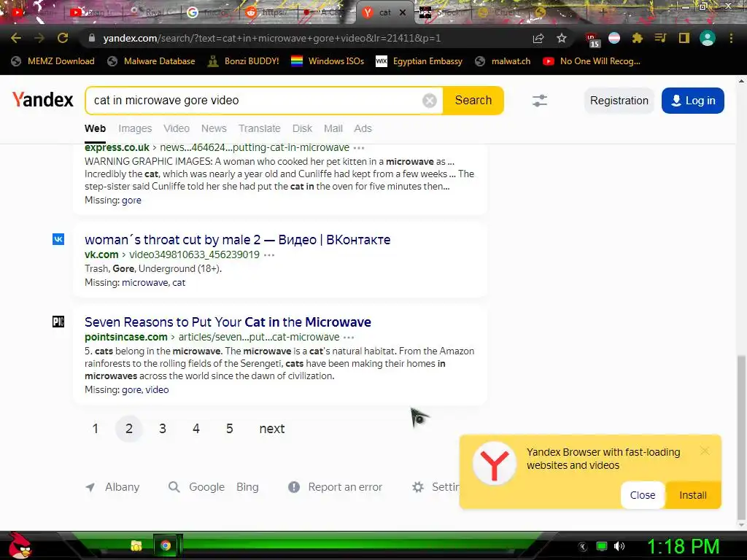Click the browser address bar URL
This screenshot has height=560, width=747.
click(x=271, y=38)
